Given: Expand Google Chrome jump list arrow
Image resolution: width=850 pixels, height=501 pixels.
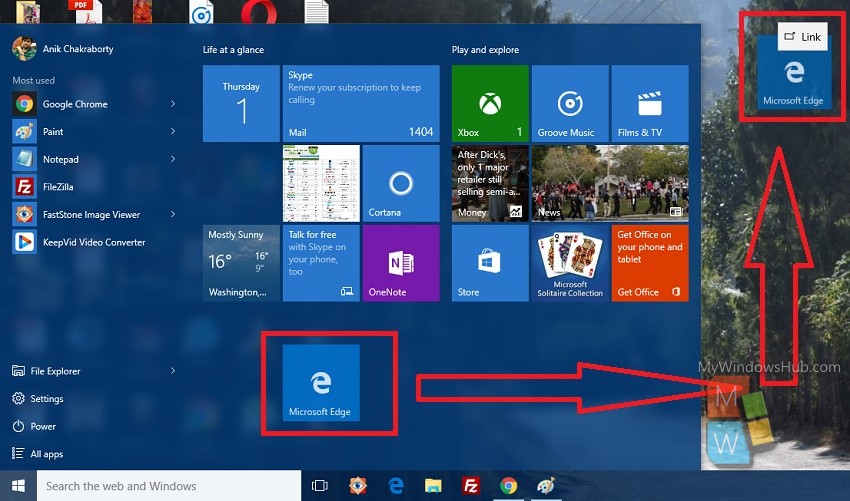Looking at the screenshot, I should pos(173,104).
